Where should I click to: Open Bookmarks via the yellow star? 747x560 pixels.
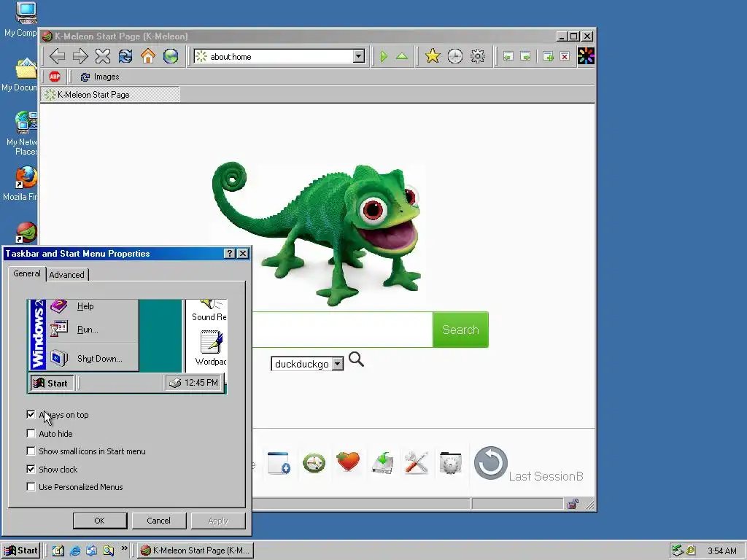point(432,56)
